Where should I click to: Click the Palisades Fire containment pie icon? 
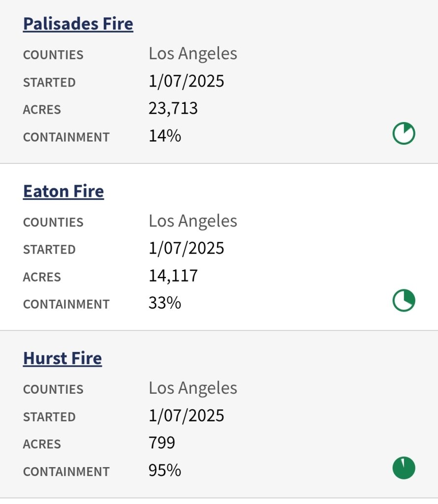click(x=404, y=133)
